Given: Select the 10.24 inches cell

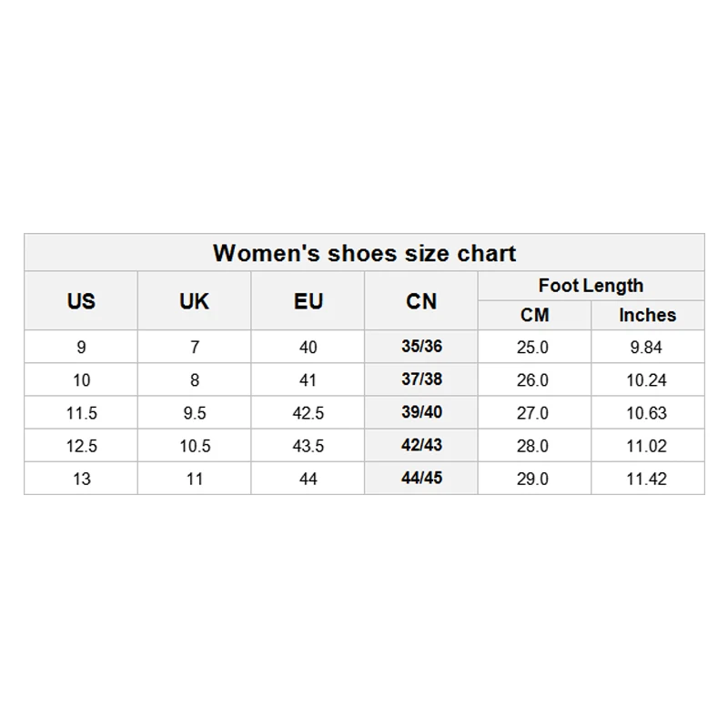Looking at the screenshot, I should tap(646, 380).
